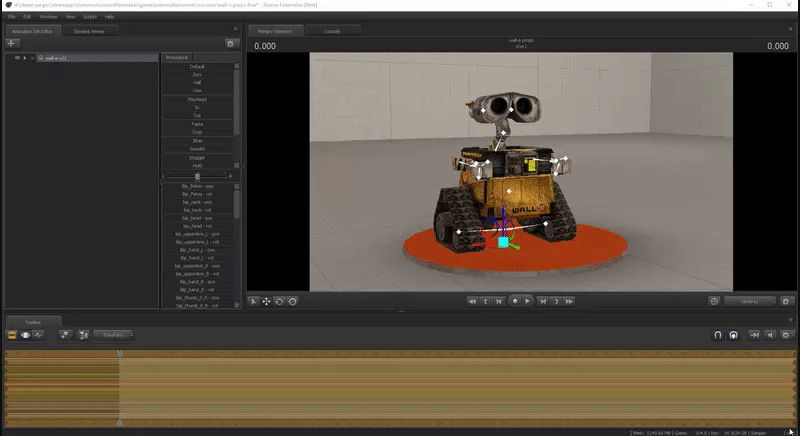Open the Windows menu
The height and width of the screenshot is (436, 800).
48,17
